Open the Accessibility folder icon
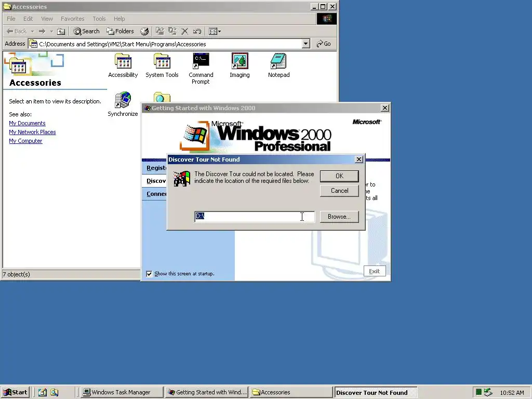 (x=123, y=61)
